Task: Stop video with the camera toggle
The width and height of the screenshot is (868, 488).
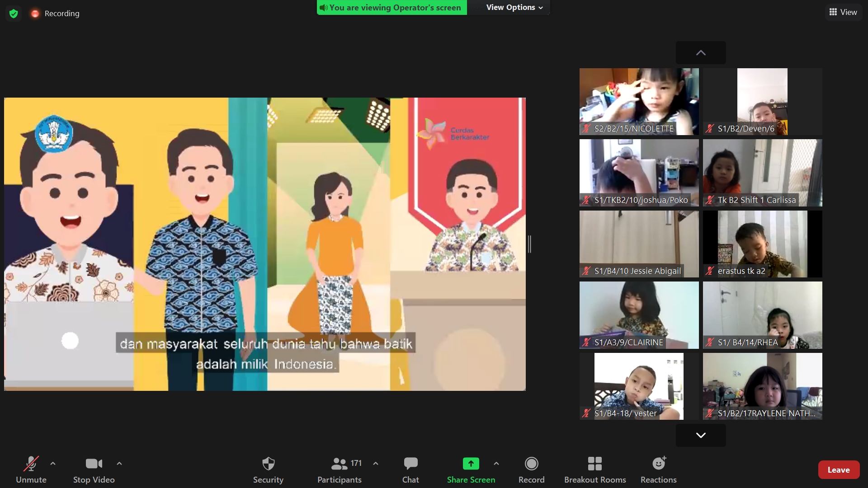Action: point(94,469)
